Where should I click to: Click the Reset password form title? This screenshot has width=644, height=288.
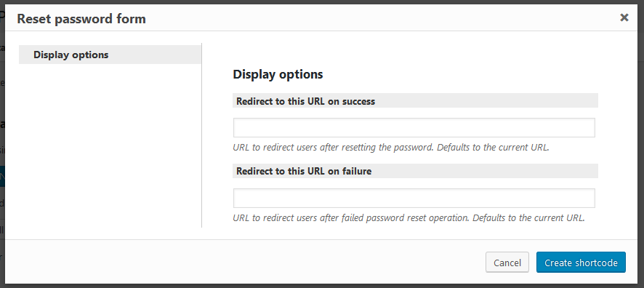pos(81,18)
